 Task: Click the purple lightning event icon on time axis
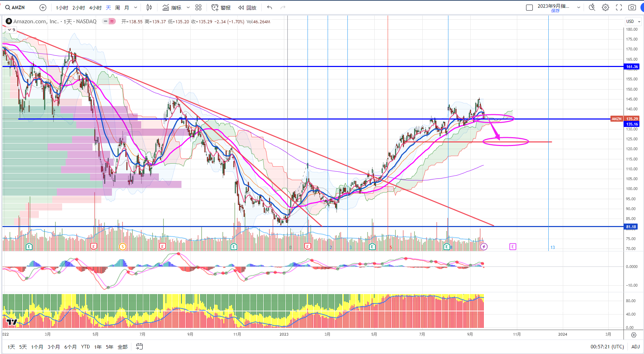click(484, 246)
